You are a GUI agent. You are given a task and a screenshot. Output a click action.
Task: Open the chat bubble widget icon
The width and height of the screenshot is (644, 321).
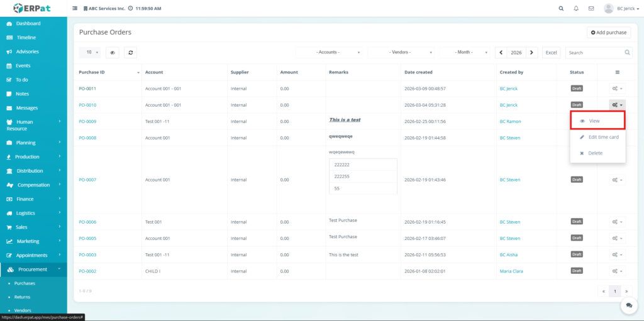[x=628, y=305]
